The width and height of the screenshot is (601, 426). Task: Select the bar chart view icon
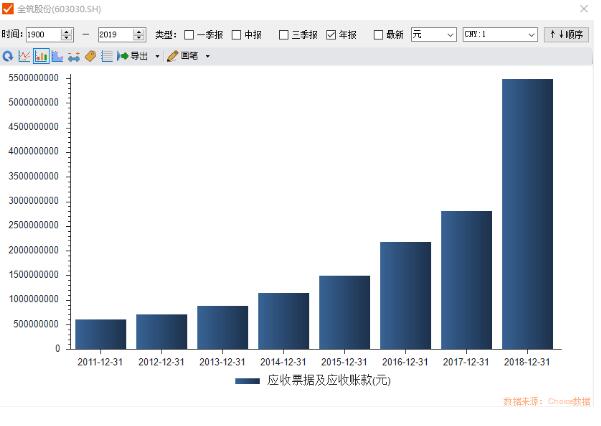click(40, 56)
